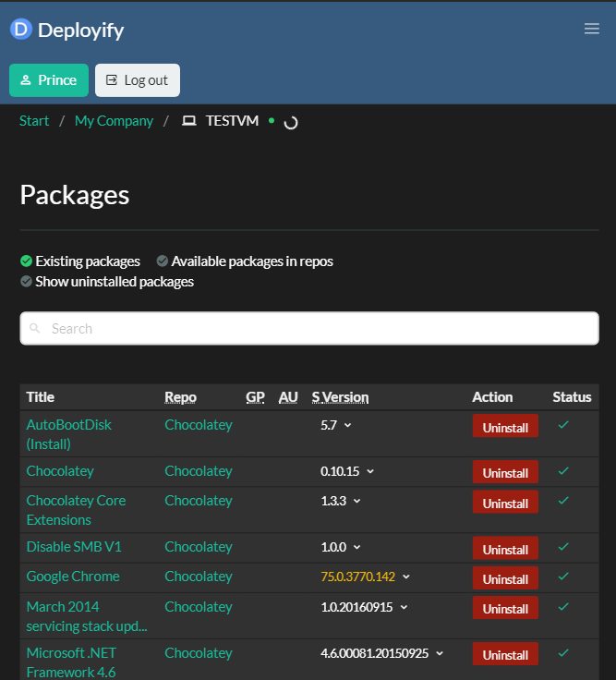Screen dimensions: 616x680
Task: Open Microsoft .NET Framework 4.6 link
Action: point(71,662)
